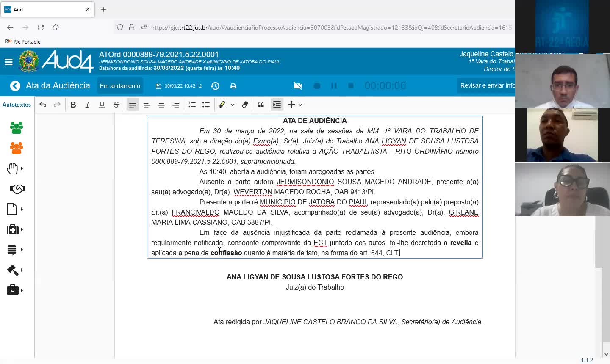The height and width of the screenshot is (364, 610).
Task: Align text to the right
Action: point(176,105)
